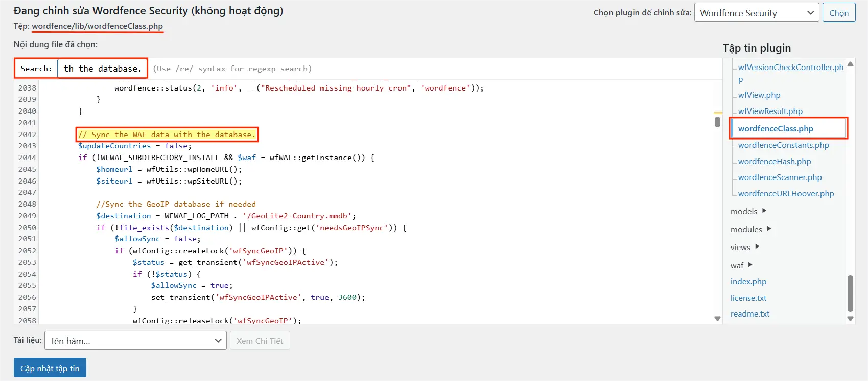This screenshot has width=868, height=381.
Task: Click the Chọn button
Action: point(838,13)
